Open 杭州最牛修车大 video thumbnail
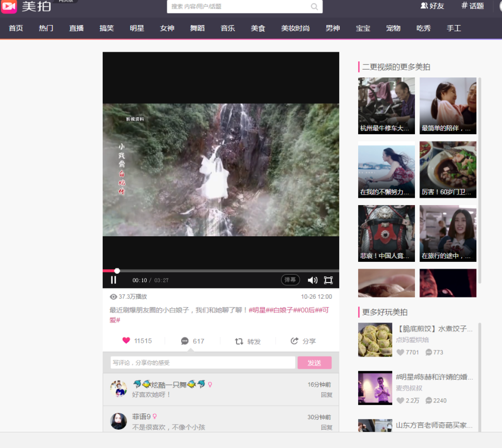Image resolution: width=502 pixels, height=448 pixels. pyautogui.click(x=387, y=106)
